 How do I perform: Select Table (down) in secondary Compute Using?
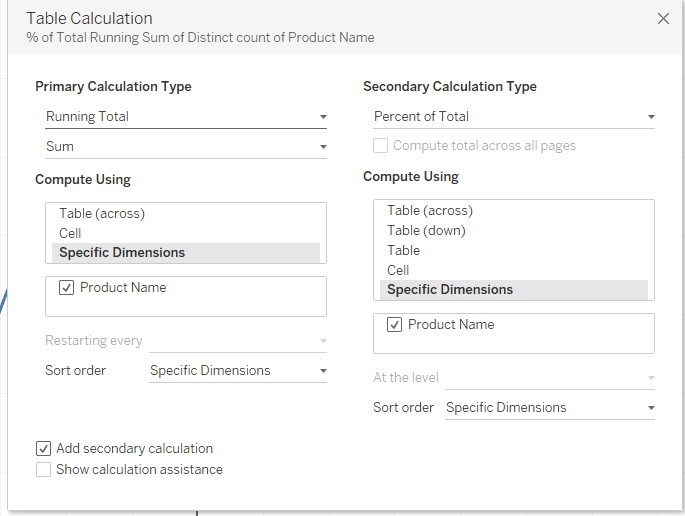point(514,230)
